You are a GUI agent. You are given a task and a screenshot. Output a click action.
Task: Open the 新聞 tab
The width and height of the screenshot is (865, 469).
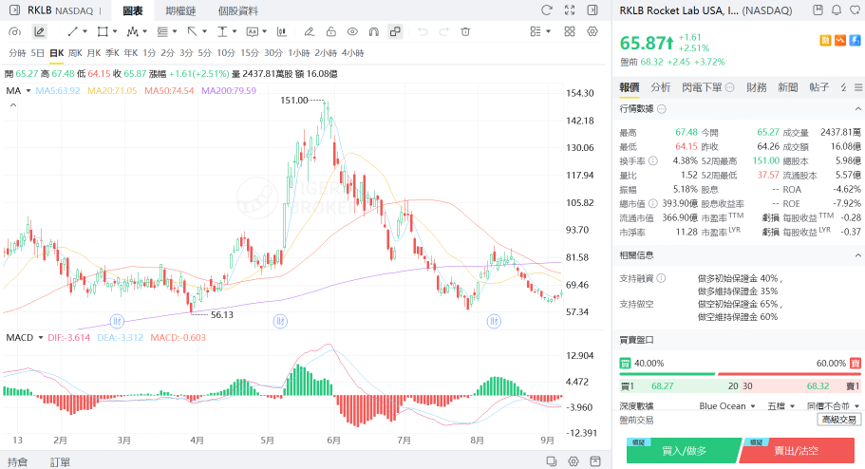click(788, 87)
